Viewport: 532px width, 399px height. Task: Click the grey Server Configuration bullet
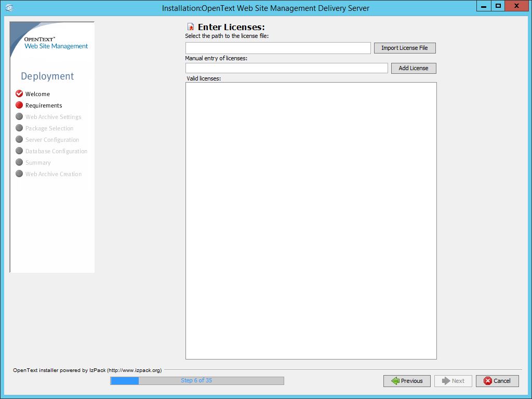[x=19, y=139]
